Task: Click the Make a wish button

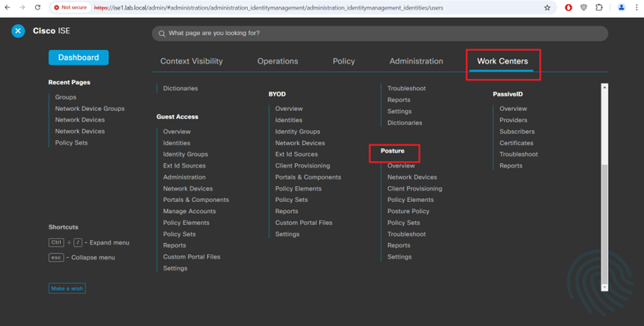Action: tap(67, 288)
